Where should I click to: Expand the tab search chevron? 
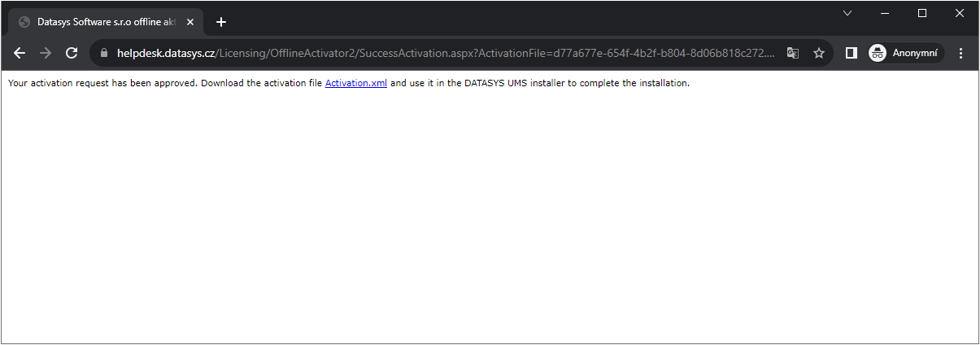[x=847, y=13]
